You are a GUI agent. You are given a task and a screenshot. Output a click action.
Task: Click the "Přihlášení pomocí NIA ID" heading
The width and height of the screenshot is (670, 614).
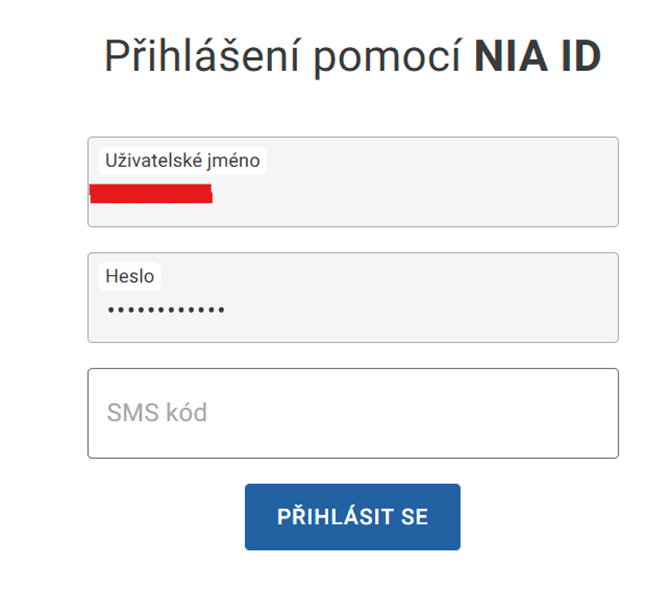click(352, 57)
